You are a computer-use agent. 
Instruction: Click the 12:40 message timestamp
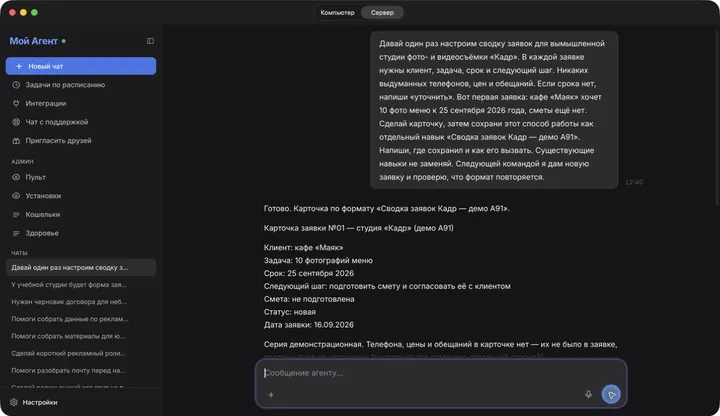634,182
